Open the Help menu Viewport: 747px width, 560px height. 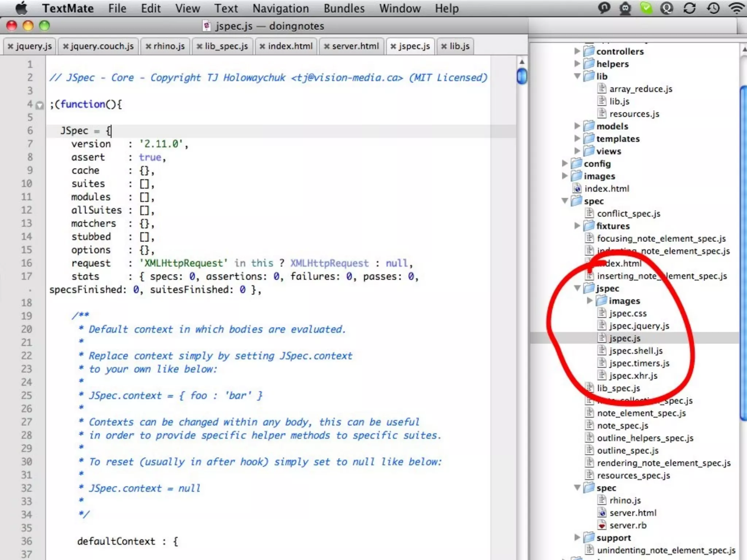coord(446,8)
